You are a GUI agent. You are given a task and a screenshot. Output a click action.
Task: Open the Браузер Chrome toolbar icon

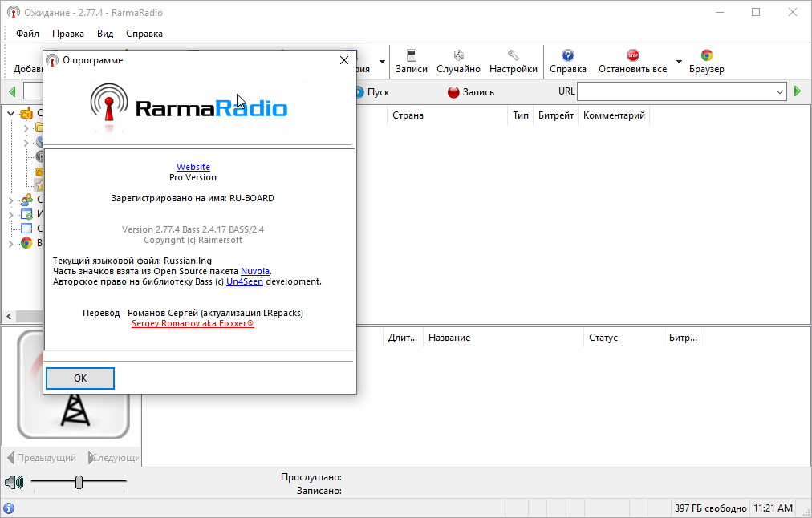point(706,61)
